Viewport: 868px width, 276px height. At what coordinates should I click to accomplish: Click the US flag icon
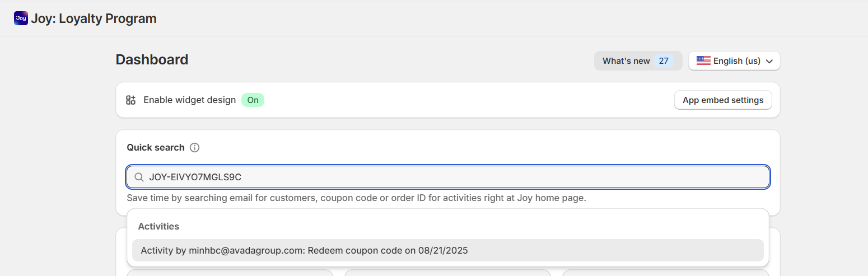(x=703, y=61)
